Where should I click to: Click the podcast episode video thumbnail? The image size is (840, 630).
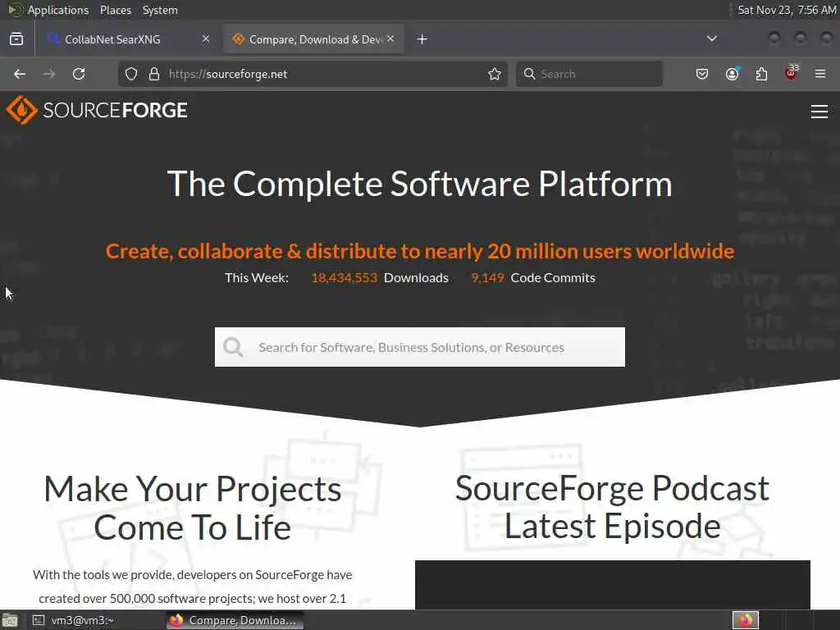(612, 584)
